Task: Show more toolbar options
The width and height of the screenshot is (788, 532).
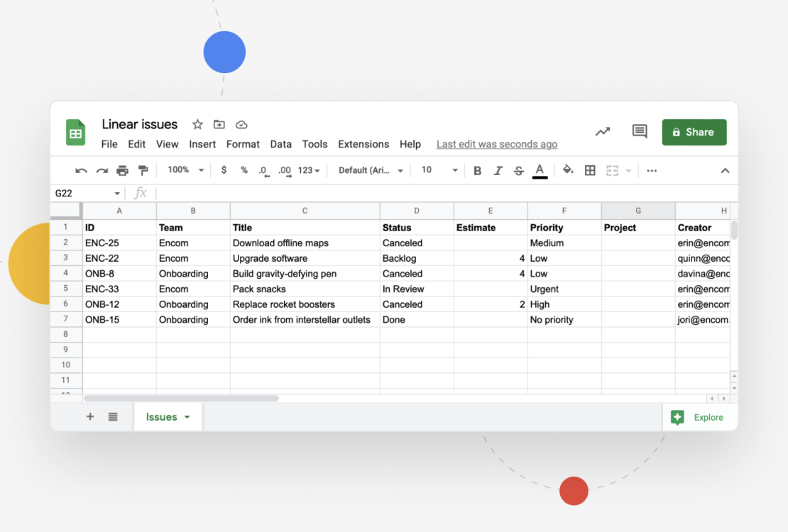Action: coord(652,171)
